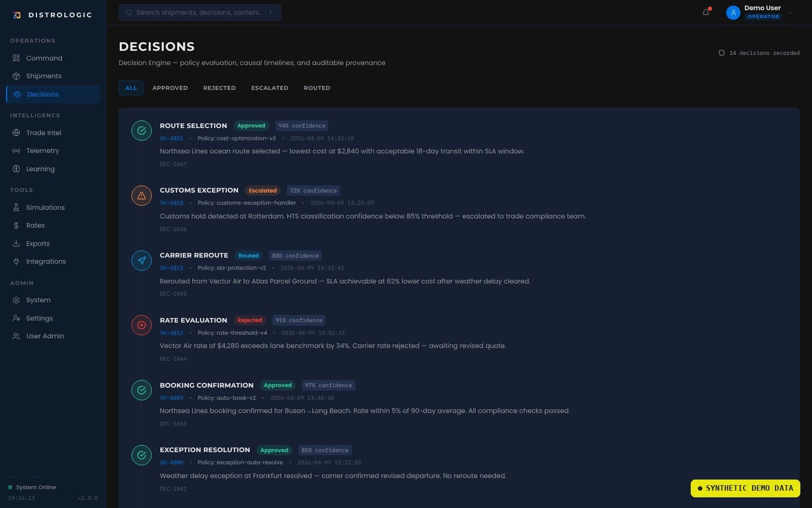This screenshot has width=812, height=508.
Task: Open Command from sidebar icon
Action: coord(16,58)
